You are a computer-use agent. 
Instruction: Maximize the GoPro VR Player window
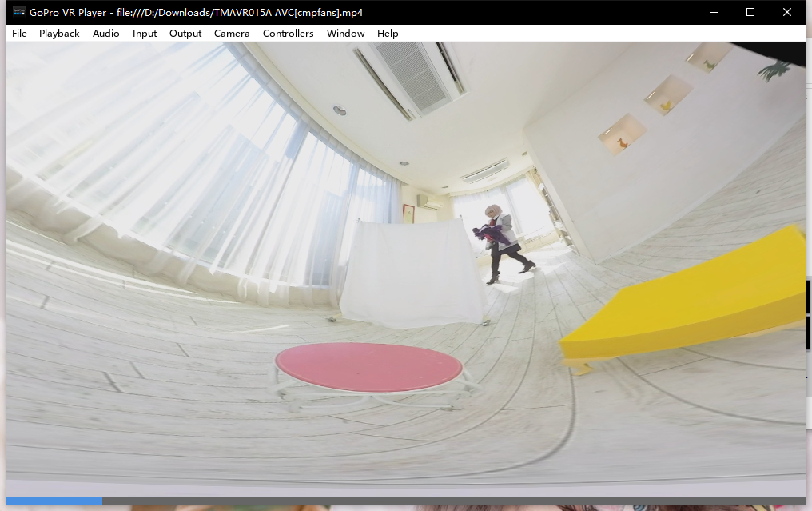click(750, 12)
